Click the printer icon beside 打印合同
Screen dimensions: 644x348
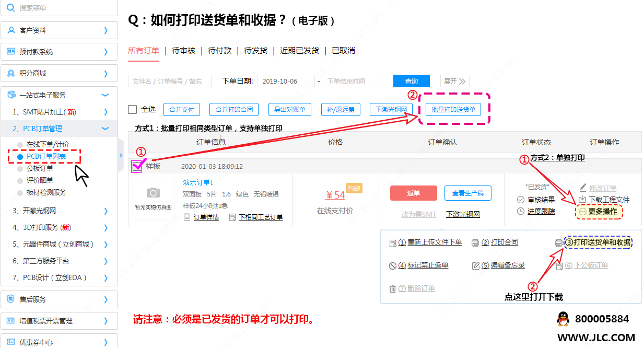tap(475, 243)
